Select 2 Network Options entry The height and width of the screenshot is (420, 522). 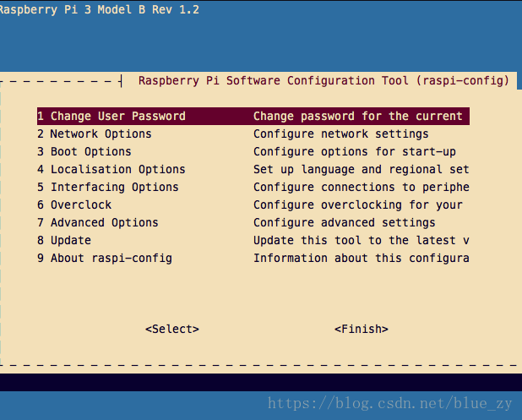click(95, 134)
